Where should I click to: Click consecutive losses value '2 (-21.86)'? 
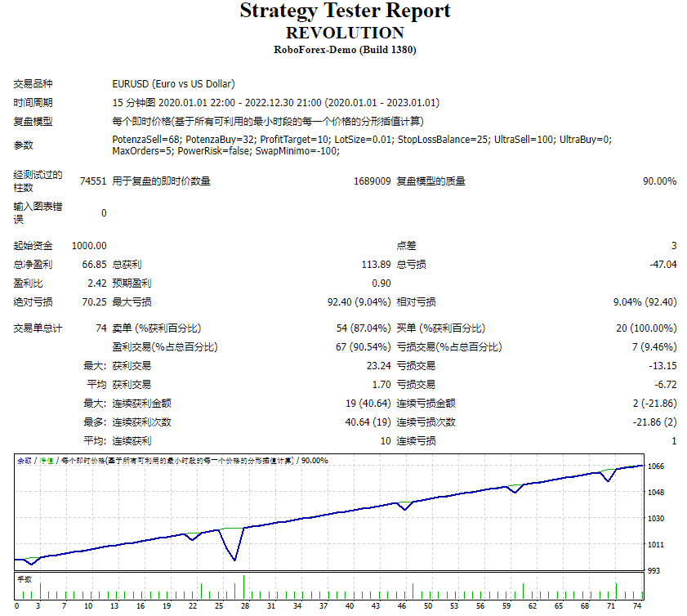point(654,403)
